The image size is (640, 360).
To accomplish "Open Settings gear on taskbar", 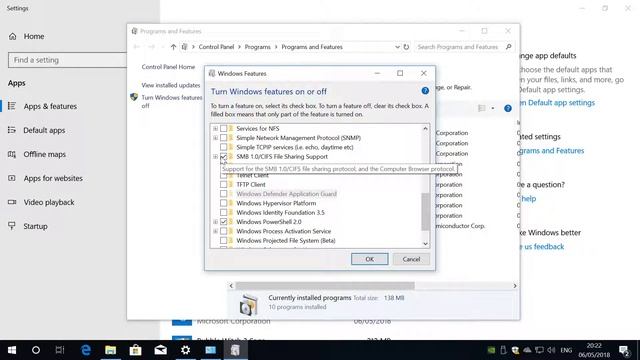I will 185,350.
